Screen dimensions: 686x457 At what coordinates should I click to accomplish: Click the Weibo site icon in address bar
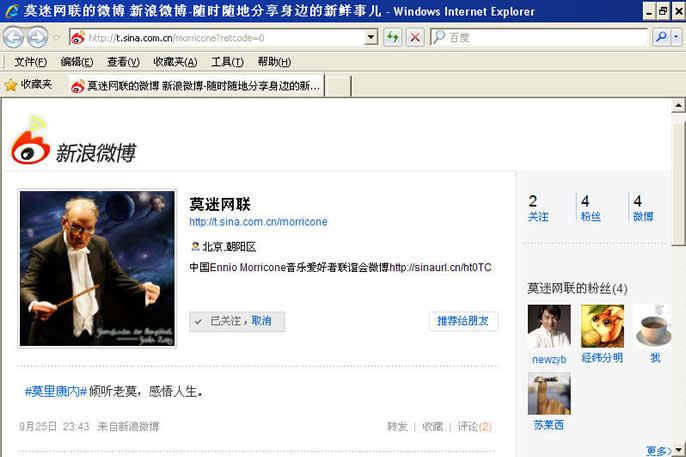(78, 38)
